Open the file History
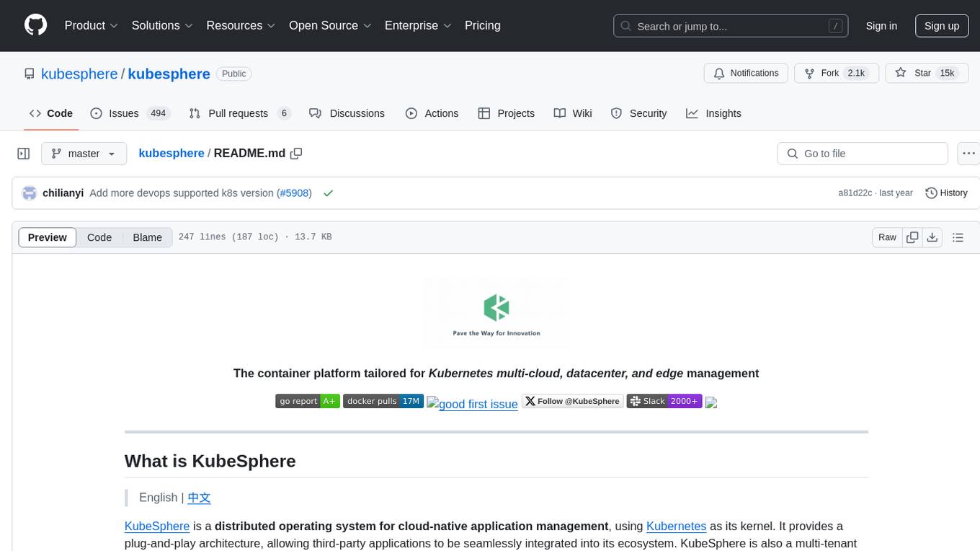Screen dimensions: 980x551 (946, 193)
